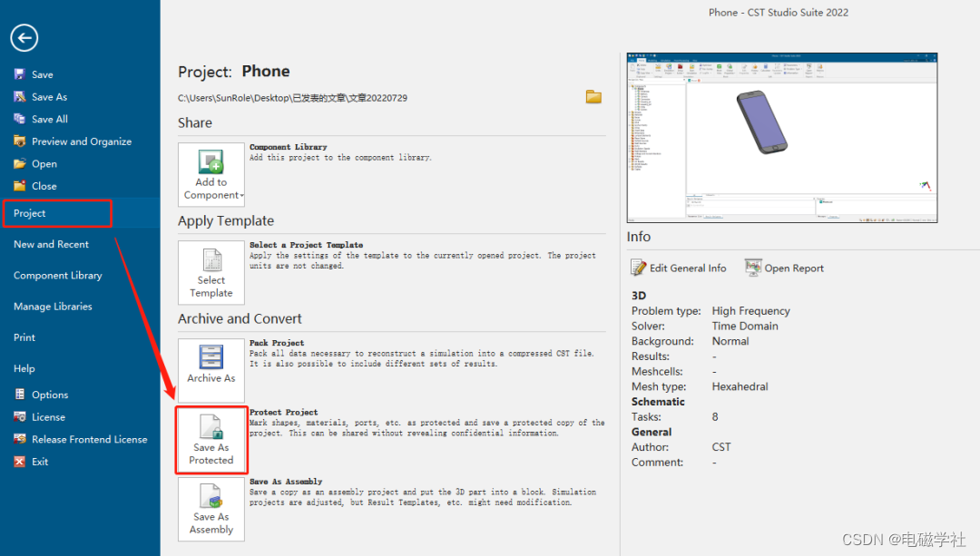The width and height of the screenshot is (980, 556).
Task: Click the 'Normal' background value
Action: click(x=730, y=341)
